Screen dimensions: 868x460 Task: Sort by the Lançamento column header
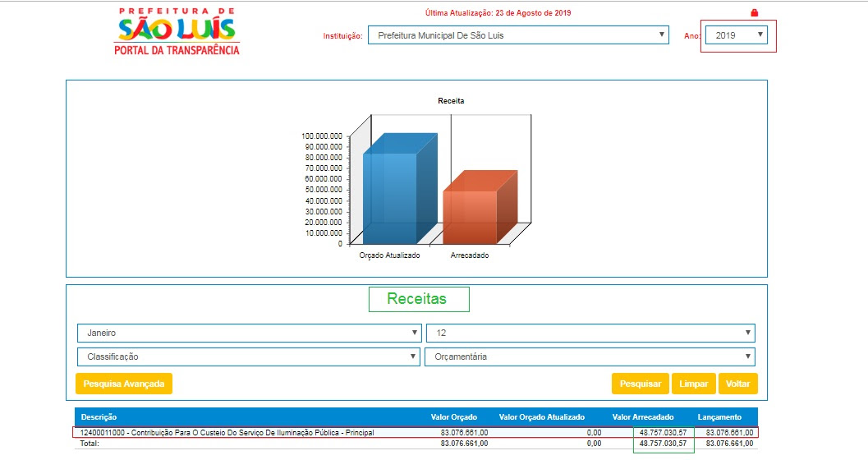click(x=719, y=416)
